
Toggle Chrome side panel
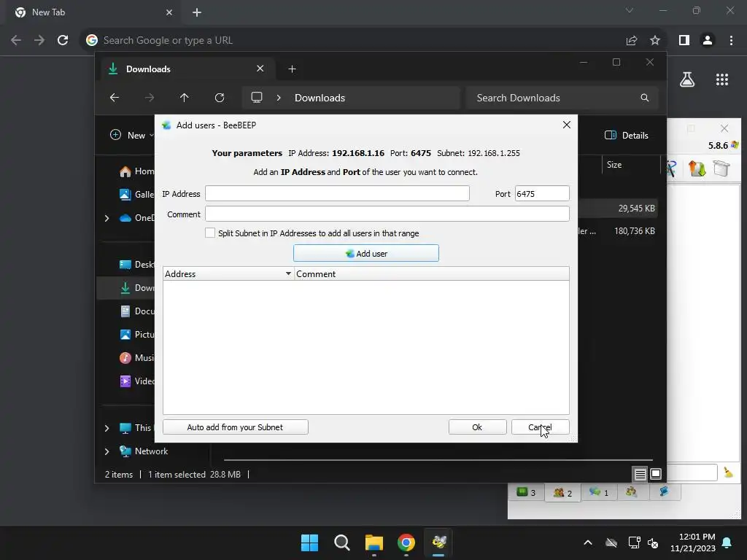coord(684,41)
